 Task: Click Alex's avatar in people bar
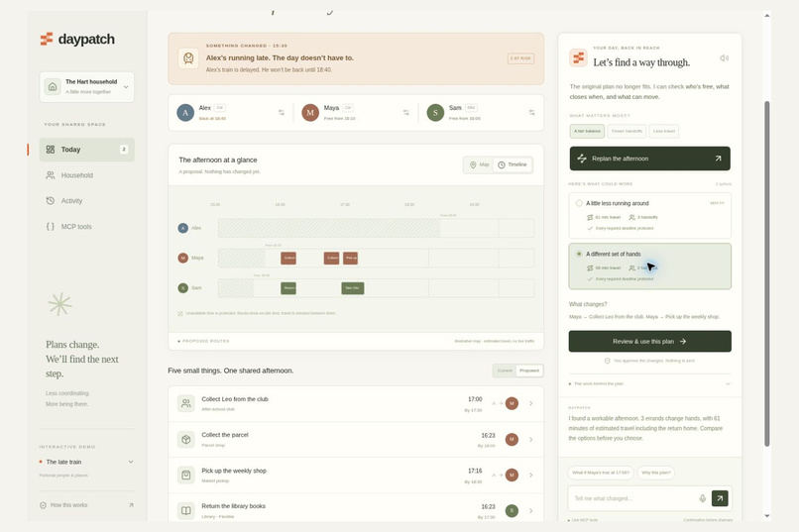(185, 113)
